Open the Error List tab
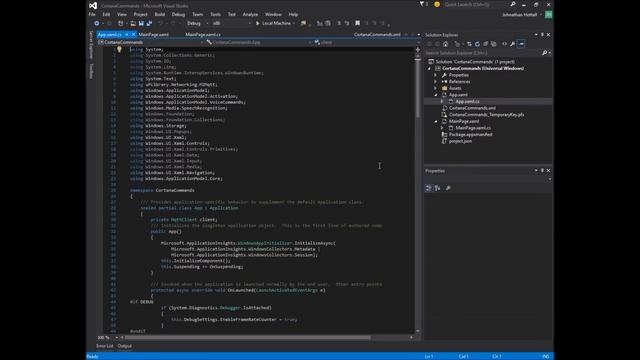Viewport: 640px width, 360px height. 104,346
